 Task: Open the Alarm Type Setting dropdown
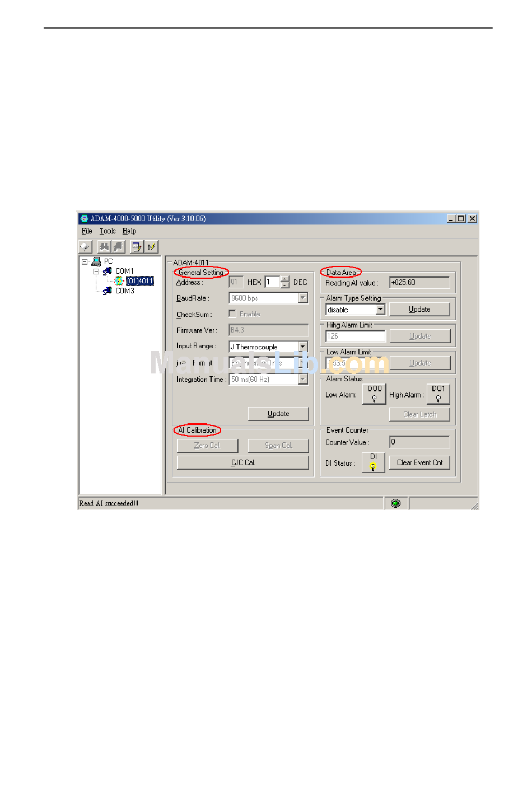tap(380, 309)
